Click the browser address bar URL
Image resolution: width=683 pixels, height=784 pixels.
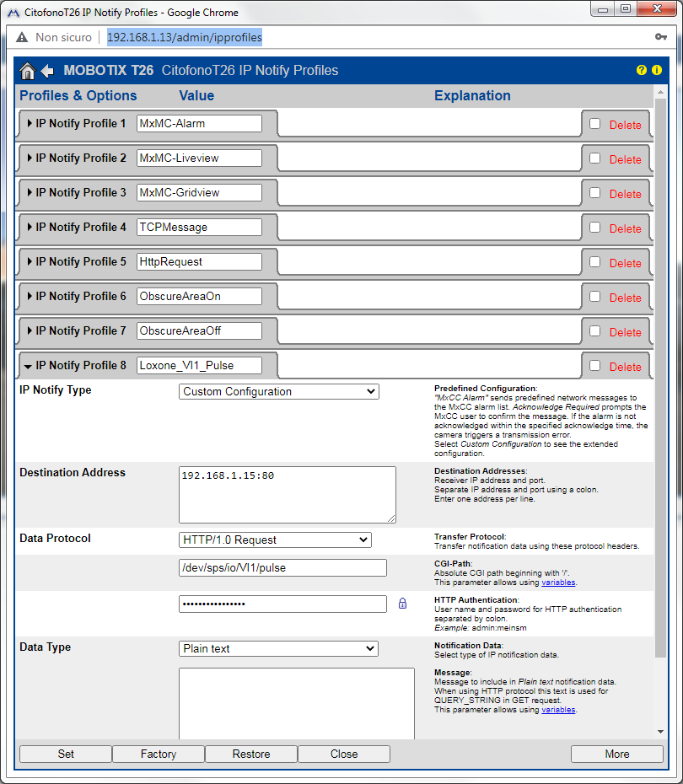(185, 37)
